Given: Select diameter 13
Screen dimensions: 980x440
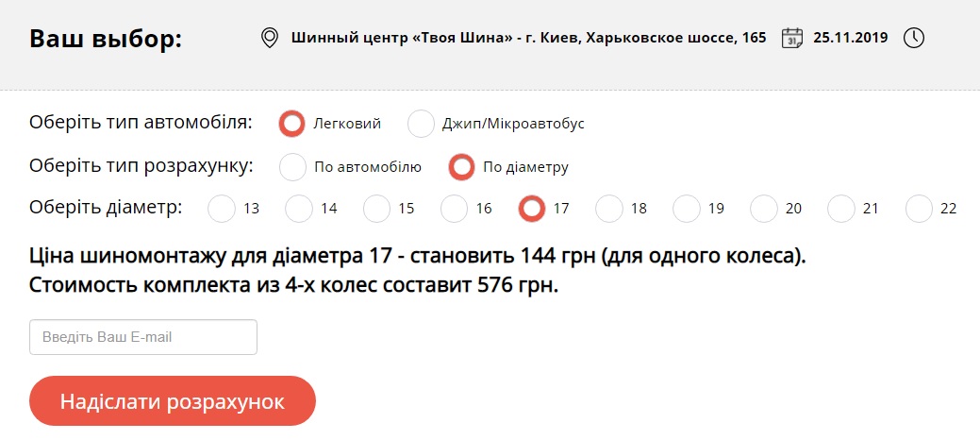Looking at the screenshot, I should (222, 209).
